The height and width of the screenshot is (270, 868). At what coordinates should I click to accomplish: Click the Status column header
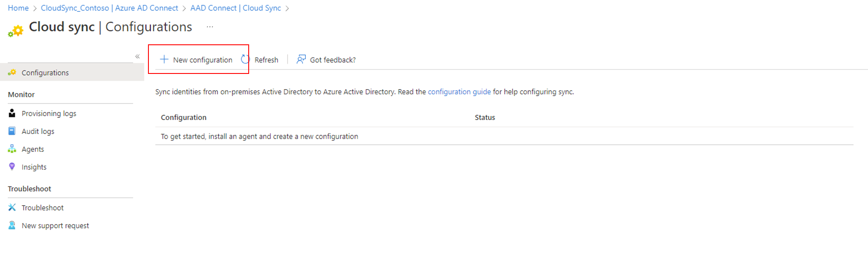click(485, 117)
